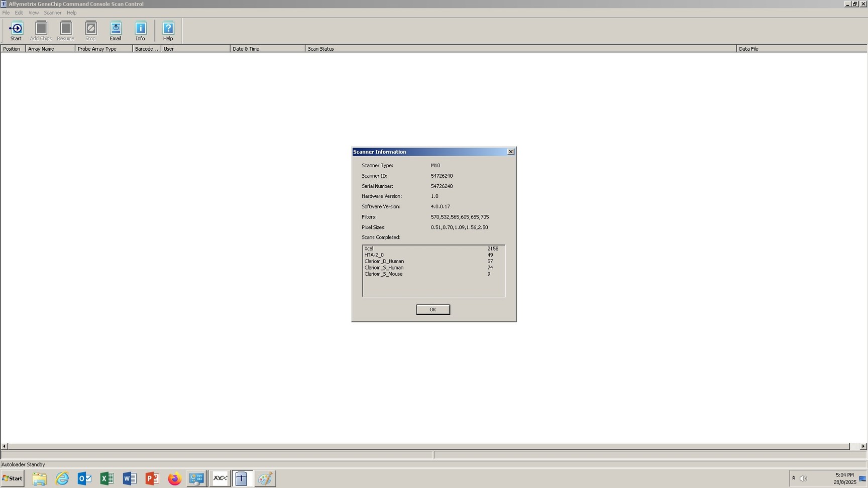Select the Clariom_S_Human row
The width and height of the screenshot is (868, 488).
[433, 268]
